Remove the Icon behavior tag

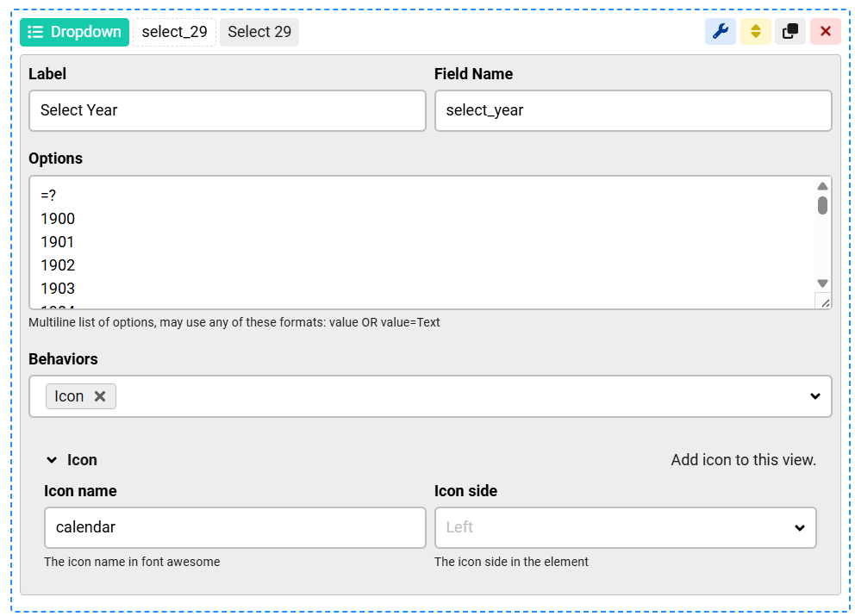pos(100,396)
